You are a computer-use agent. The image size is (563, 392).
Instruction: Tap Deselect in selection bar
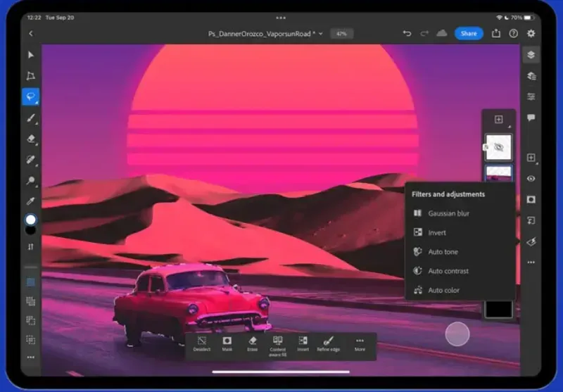[202, 344]
